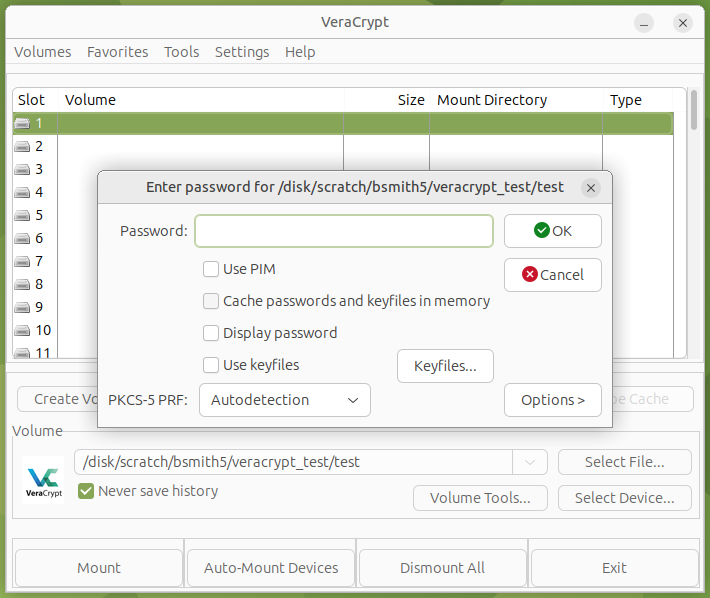
Task: Open the Tools menu
Action: pos(182,52)
